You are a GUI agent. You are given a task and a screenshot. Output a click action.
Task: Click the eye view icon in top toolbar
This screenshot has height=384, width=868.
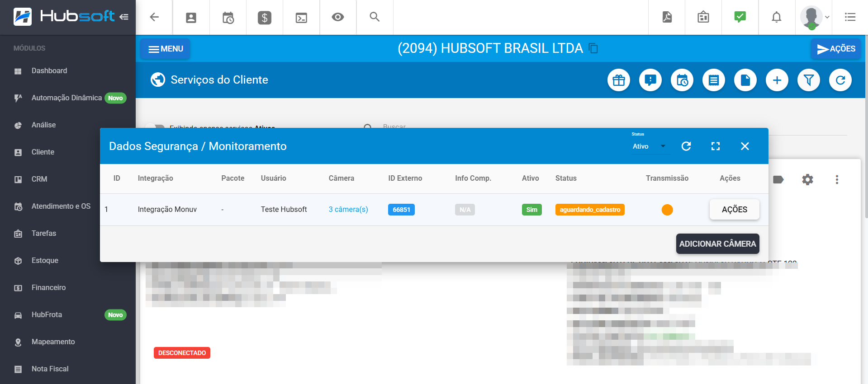[x=338, y=17]
